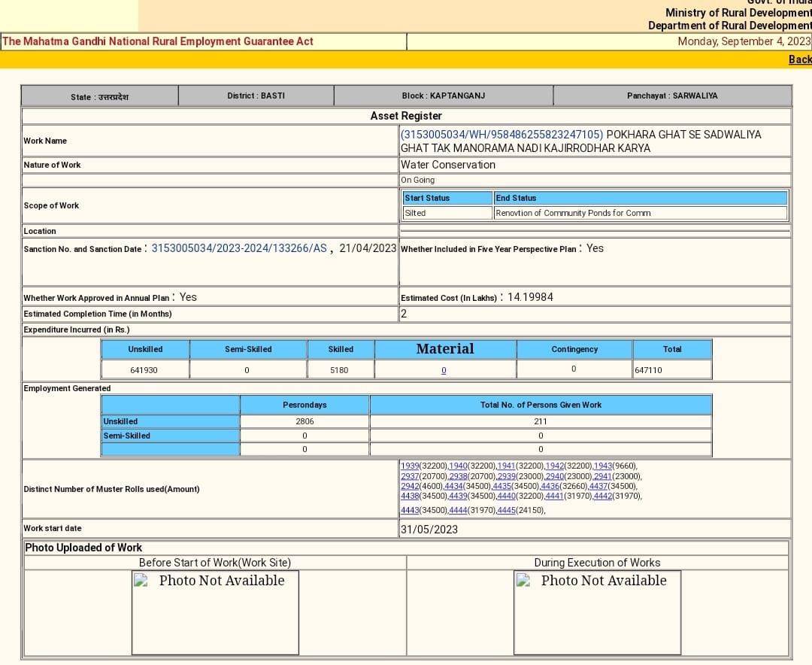Open muster roll 4438 link
Image resolution: width=812 pixels, height=665 pixels.
click(x=410, y=496)
